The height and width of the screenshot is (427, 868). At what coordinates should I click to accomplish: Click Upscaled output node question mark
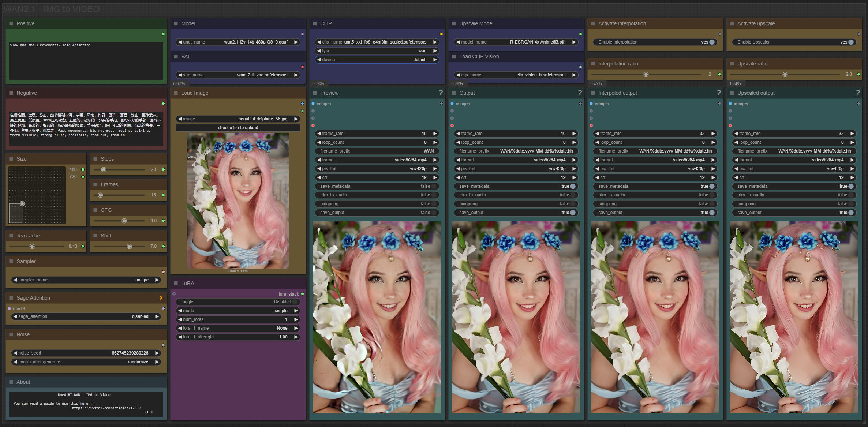[858, 93]
